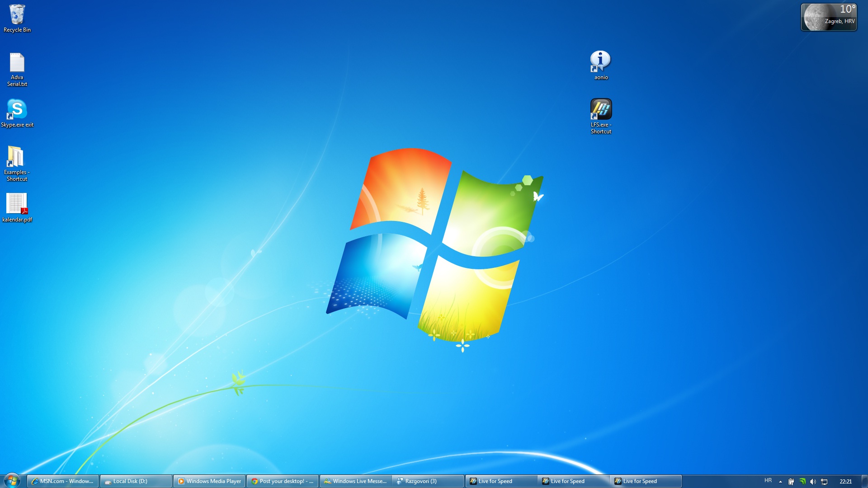Expand the hidden tray icons arrow

(780, 482)
